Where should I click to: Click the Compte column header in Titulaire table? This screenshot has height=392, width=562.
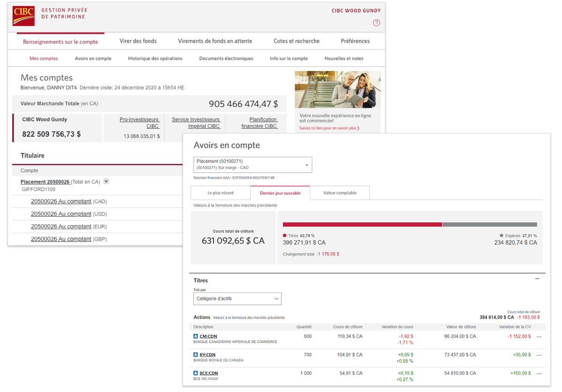click(x=30, y=170)
